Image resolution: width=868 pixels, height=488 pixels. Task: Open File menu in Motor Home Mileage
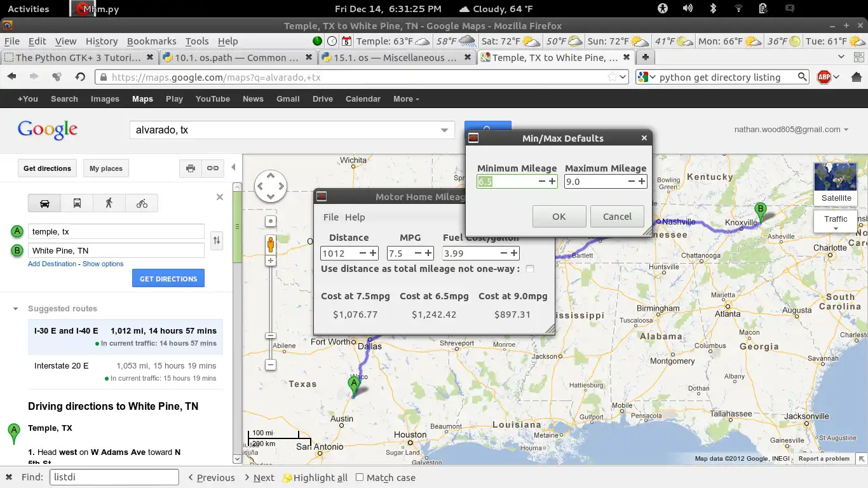(330, 217)
